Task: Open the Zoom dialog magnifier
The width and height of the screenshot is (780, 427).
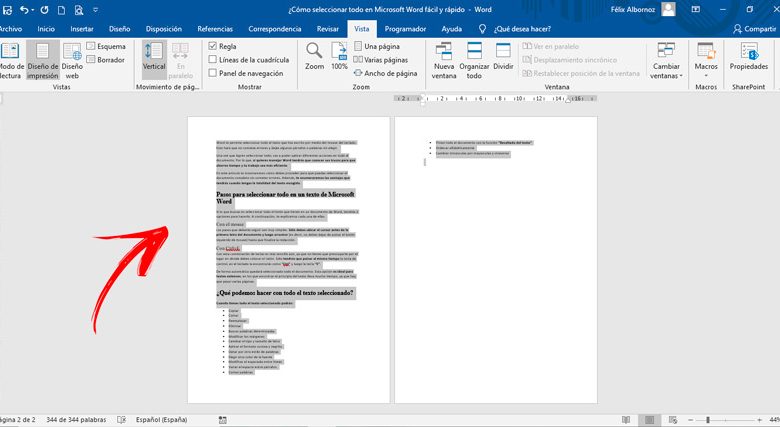Action: pos(314,56)
